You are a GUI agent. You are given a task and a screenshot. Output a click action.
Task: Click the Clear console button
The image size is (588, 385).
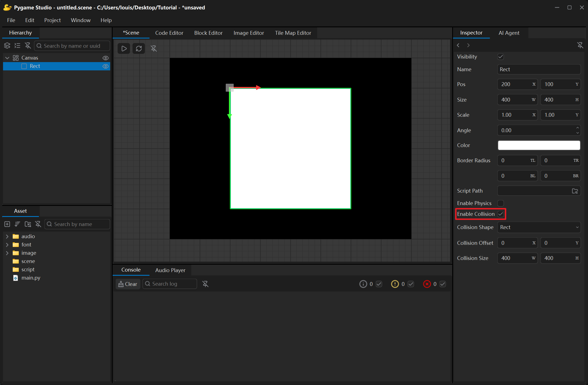[x=128, y=284]
